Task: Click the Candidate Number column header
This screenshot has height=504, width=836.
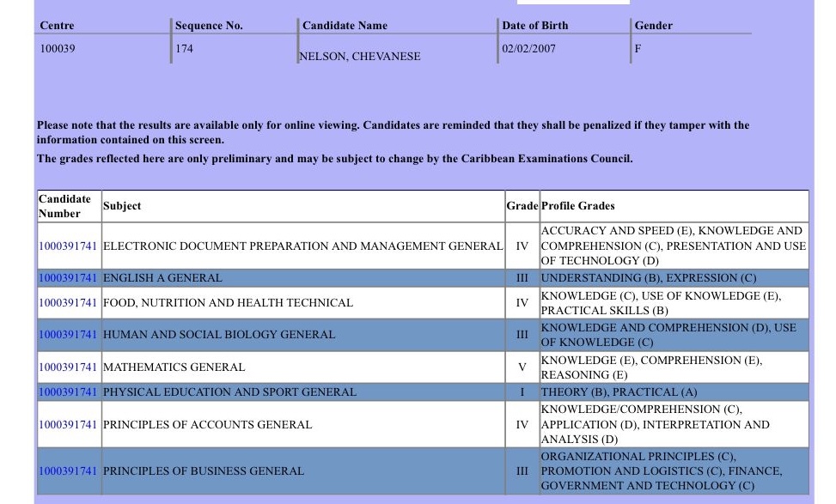Action: 64,206
